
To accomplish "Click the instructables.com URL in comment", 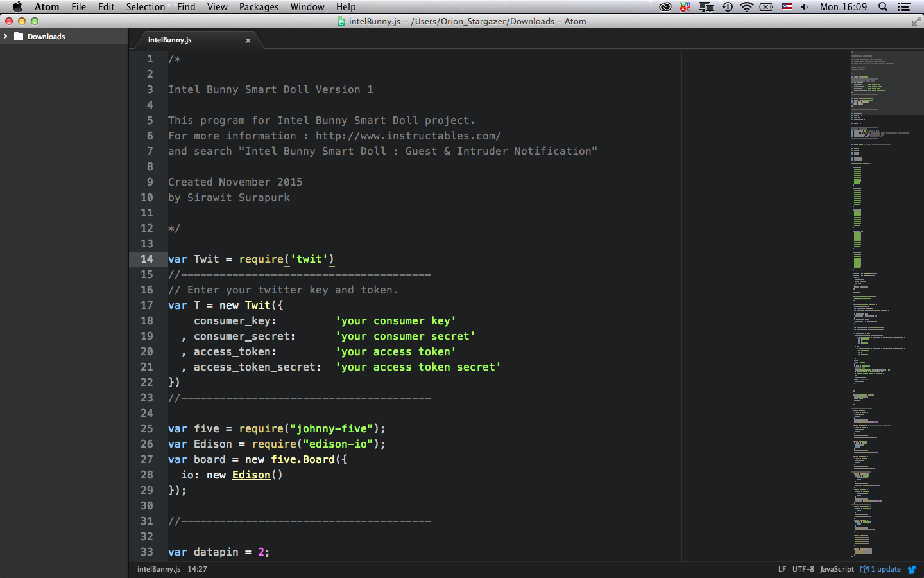I will [x=408, y=136].
